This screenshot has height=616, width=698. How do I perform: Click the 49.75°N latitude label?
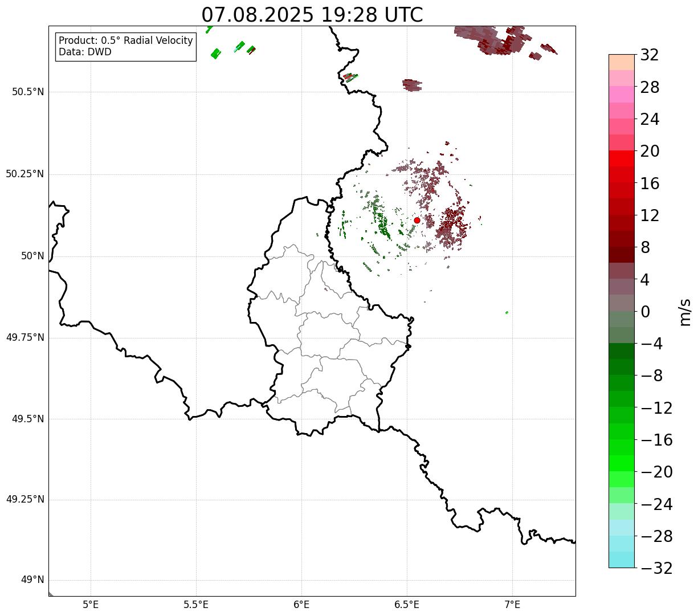coord(25,337)
